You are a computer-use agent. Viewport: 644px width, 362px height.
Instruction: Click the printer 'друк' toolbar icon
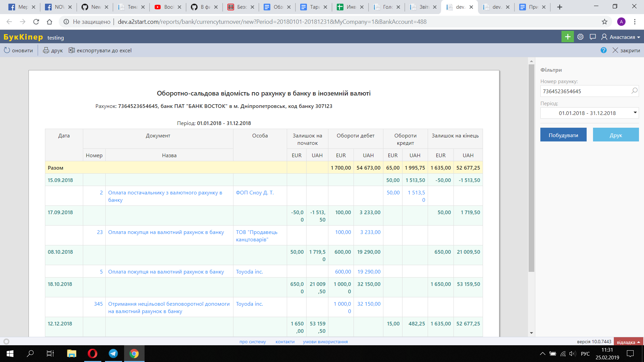46,50
